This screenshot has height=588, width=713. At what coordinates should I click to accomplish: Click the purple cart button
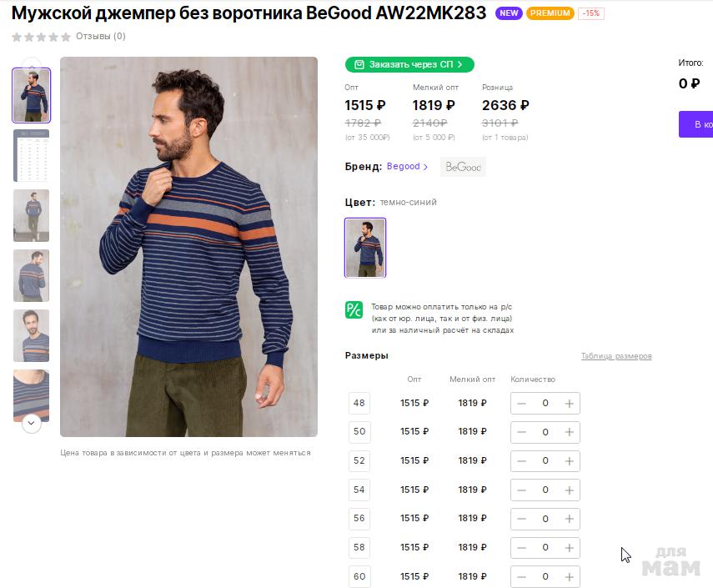tap(696, 124)
